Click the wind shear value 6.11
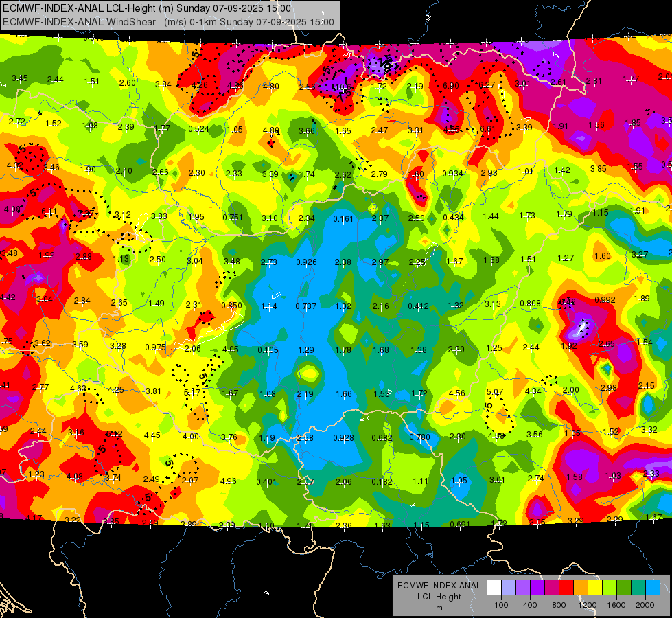Image resolution: width=672 pixels, height=618 pixels. click(x=49, y=211)
